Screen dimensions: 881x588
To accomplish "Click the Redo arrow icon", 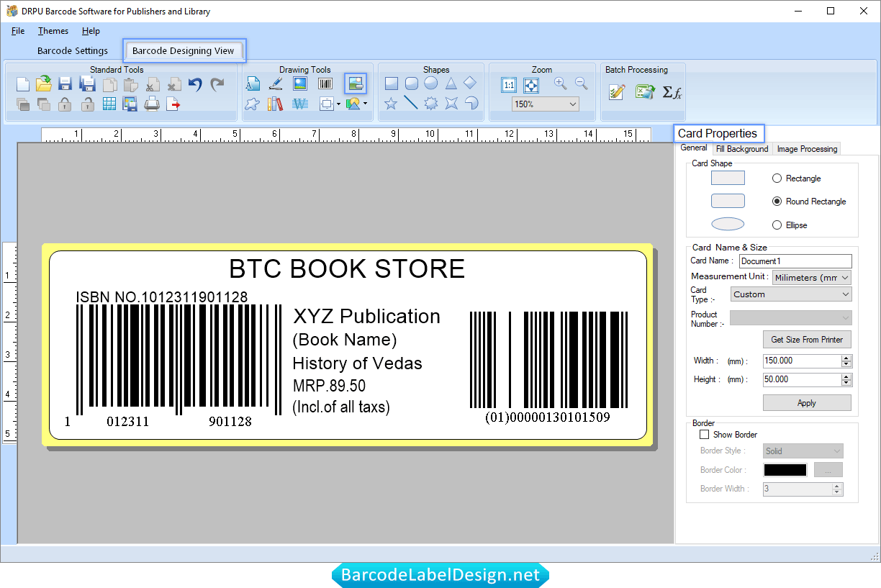I will 217,84.
